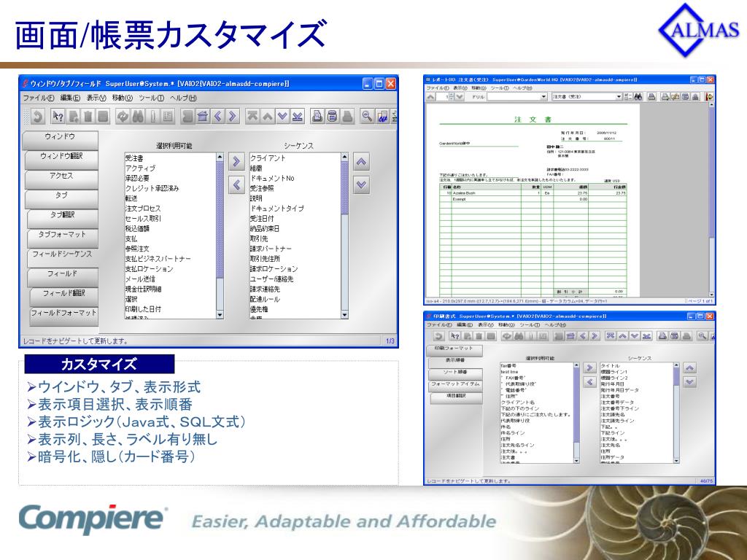Viewport: 747px width, 560px height.
Task: Click the magnifier zoom icon in the ウィンドウ/タブ/フィールド toolbar
Action: (x=367, y=117)
